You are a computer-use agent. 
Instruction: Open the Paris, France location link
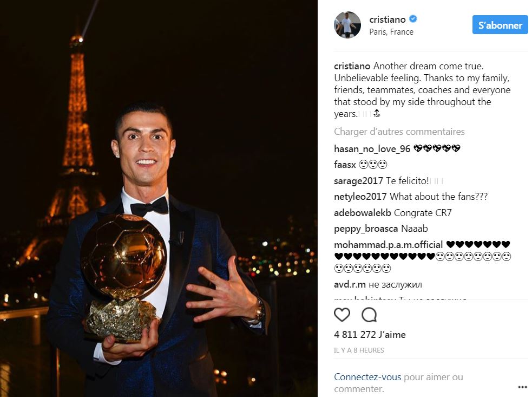(x=391, y=32)
